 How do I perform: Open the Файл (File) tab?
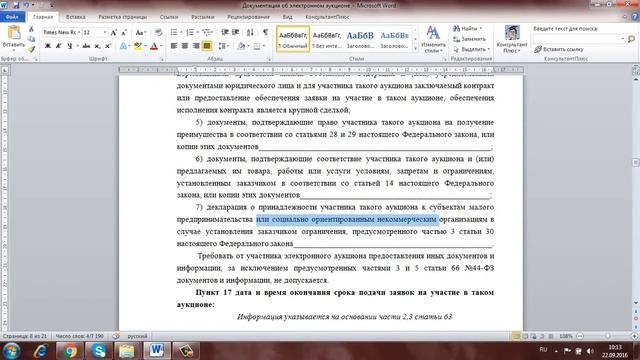tap(12, 17)
